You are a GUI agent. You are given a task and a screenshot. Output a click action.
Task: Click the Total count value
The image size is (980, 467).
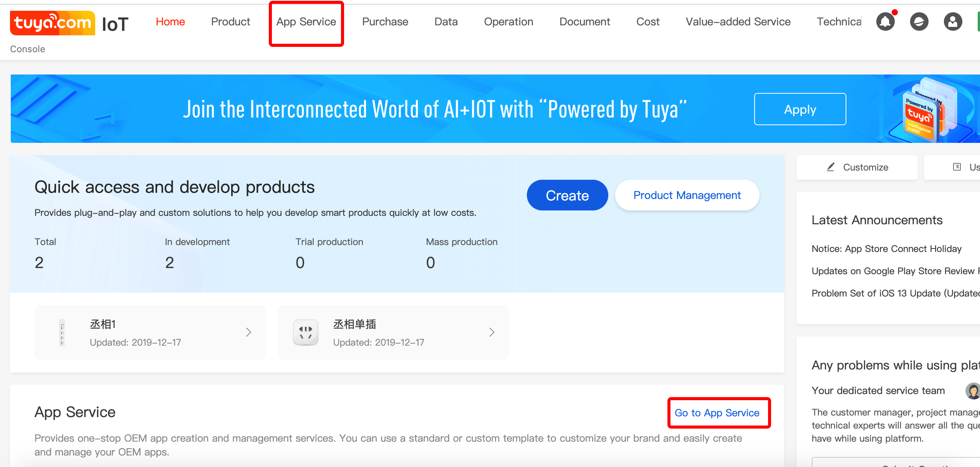pyautogui.click(x=39, y=263)
